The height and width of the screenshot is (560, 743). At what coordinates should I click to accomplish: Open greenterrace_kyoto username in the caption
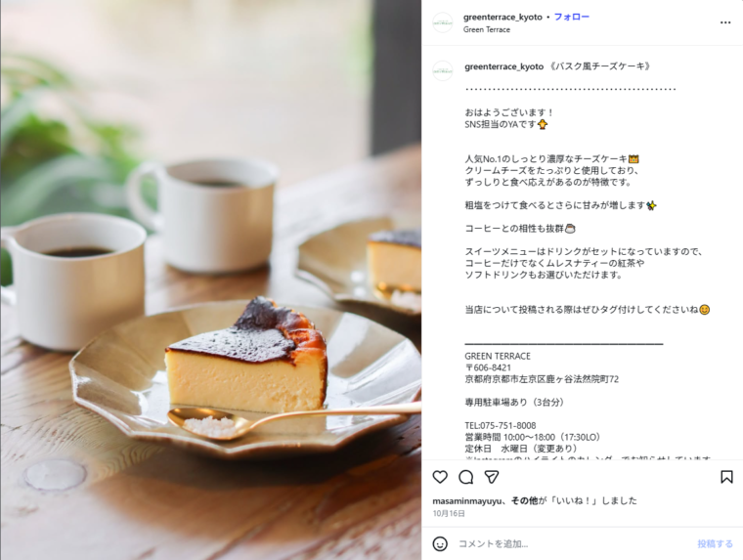click(503, 66)
